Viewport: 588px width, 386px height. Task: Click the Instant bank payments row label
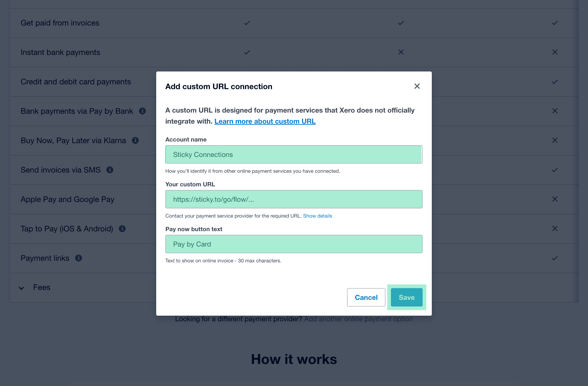point(60,52)
